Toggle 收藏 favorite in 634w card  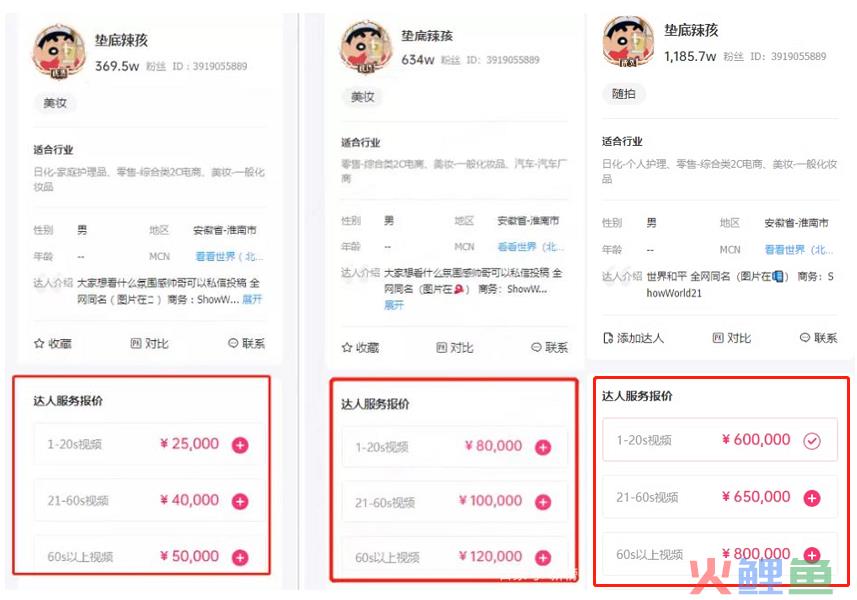tap(360, 348)
